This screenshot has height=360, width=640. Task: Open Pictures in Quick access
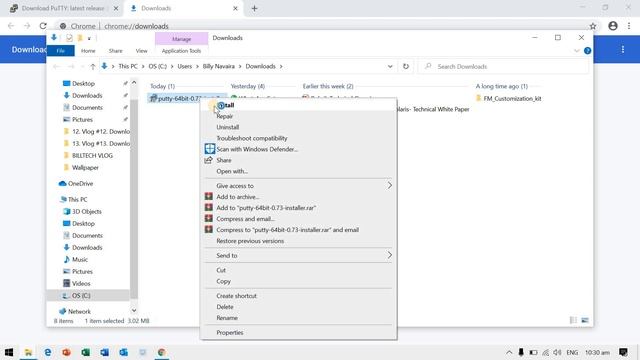click(82, 120)
